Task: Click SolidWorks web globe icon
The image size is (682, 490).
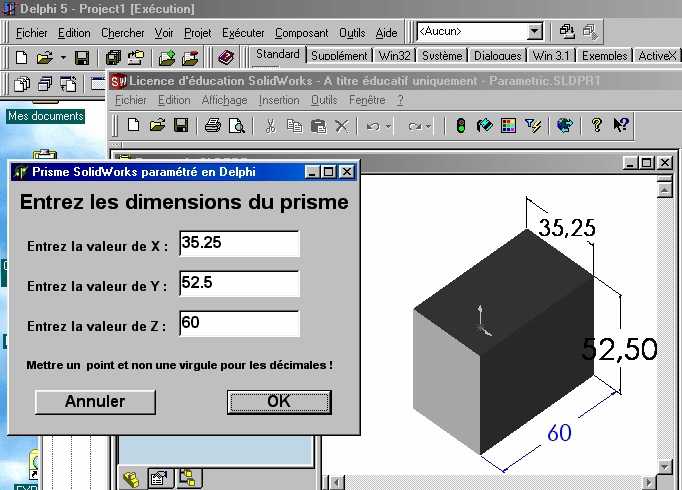Action: click(565, 126)
